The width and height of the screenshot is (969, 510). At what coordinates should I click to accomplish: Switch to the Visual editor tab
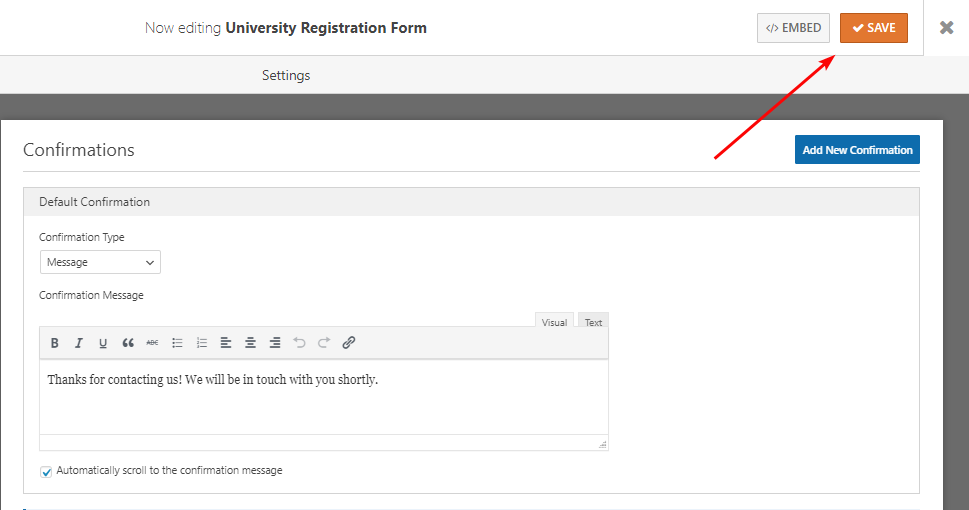coord(554,322)
